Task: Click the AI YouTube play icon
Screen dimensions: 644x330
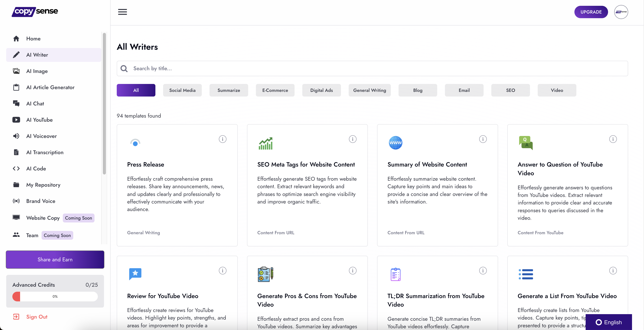Action: (x=16, y=120)
